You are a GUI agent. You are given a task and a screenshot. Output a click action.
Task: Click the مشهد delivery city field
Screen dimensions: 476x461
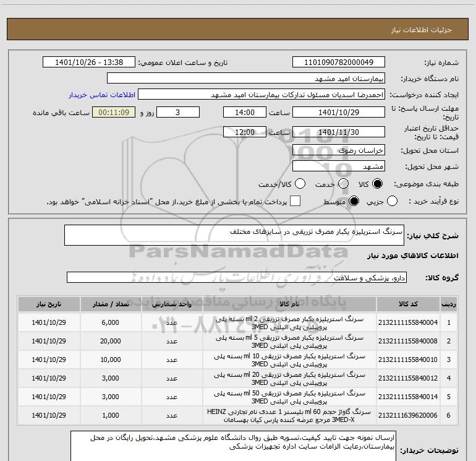339,166
